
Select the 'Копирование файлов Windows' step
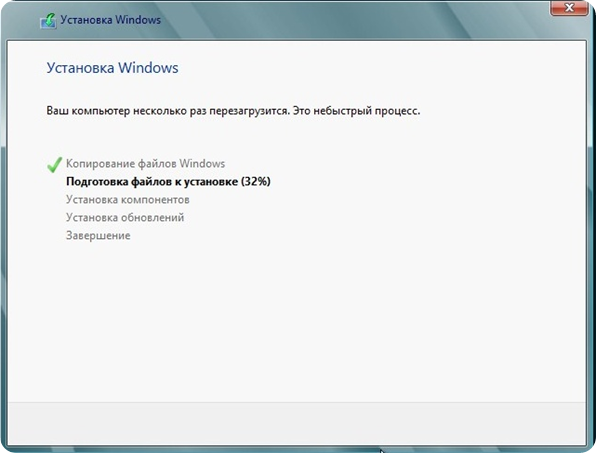point(146,164)
